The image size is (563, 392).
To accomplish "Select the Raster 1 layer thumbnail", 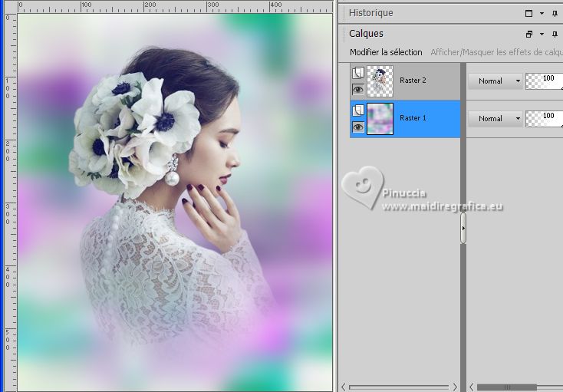I will point(380,119).
